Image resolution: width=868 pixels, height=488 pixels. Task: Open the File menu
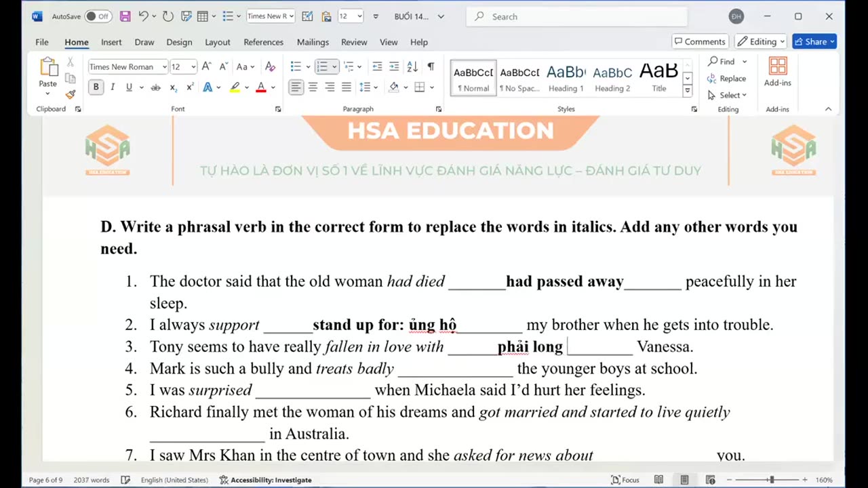42,42
